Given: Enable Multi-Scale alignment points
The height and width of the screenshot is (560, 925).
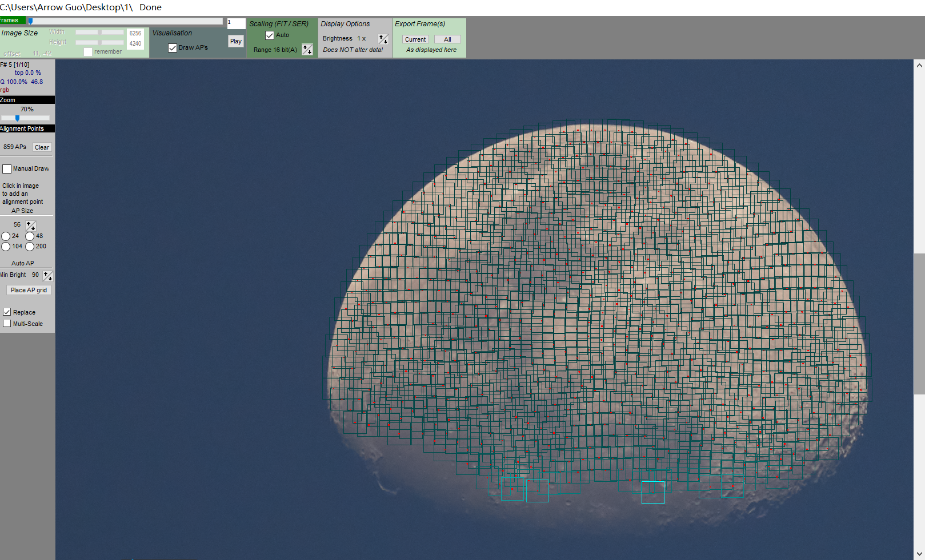Looking at the screenshot, I should click(x=7, y=324).
